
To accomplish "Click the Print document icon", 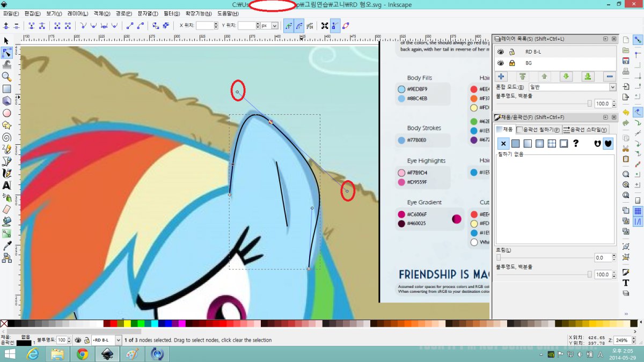I will click(626, 72).
